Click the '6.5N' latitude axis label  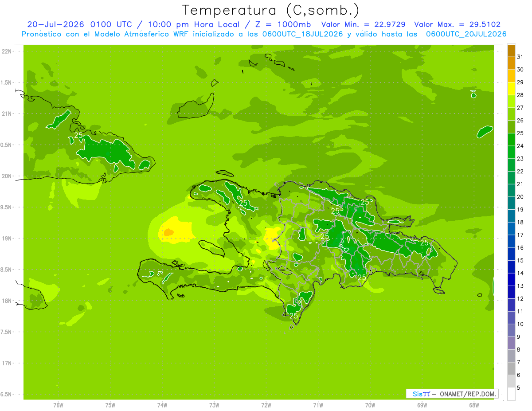click(x=7, y=394)
